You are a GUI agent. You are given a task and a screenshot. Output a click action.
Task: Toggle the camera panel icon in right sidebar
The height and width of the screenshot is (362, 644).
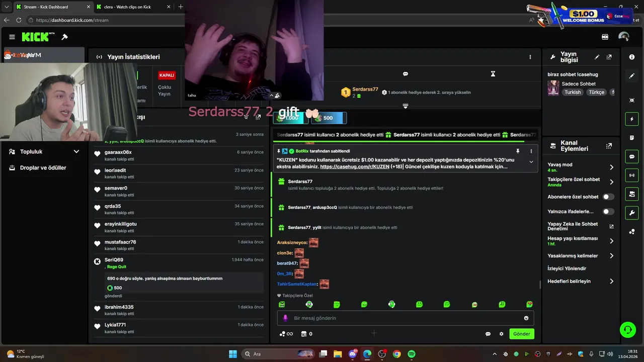pyautogui.click(x=632, y=194)
